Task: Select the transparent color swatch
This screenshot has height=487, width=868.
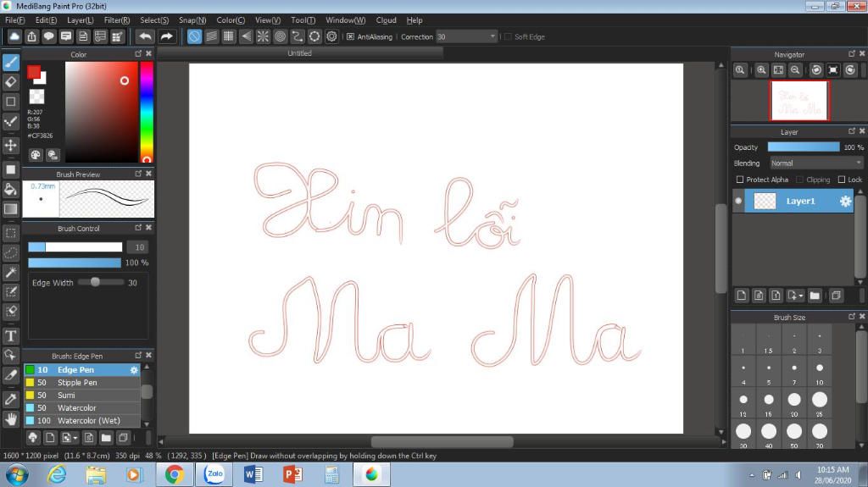Action: (x=36, y=97)
